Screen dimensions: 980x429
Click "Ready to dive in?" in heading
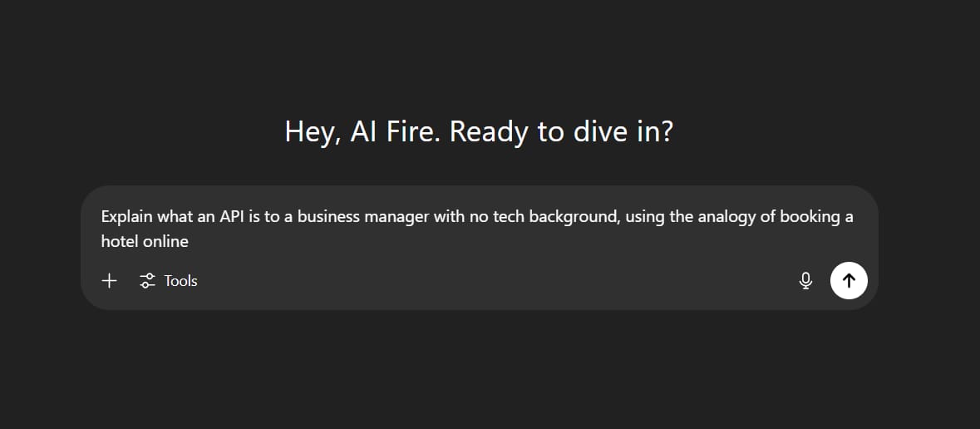click(x=561, y=132)
